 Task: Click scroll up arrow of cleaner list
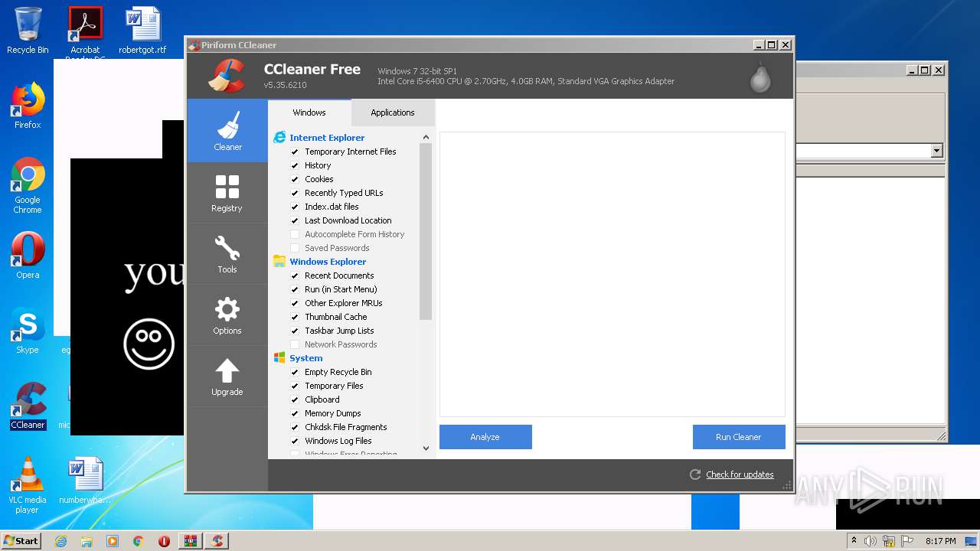(x=426, y=137)
